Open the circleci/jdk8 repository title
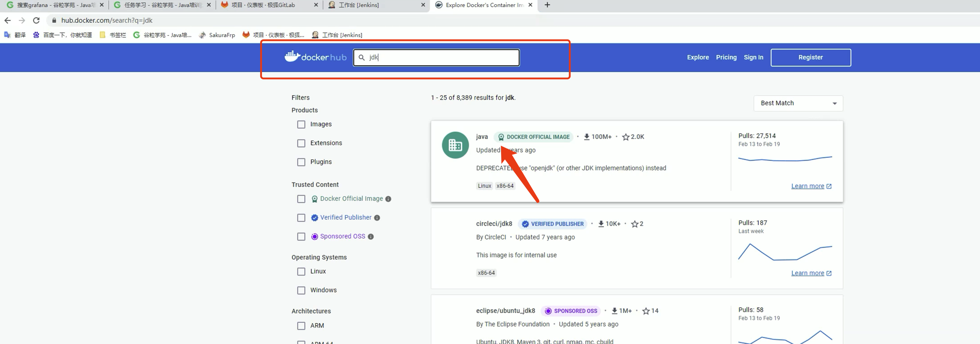The width and height of the screenshot is (980, 344). [494, 224]
